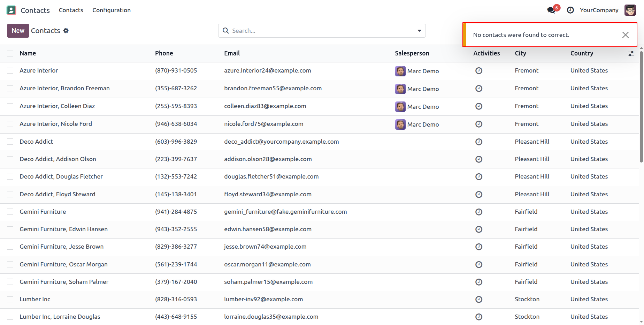
Task: Open activity clock for Gemini Furniture row
Action: [479, 212]
